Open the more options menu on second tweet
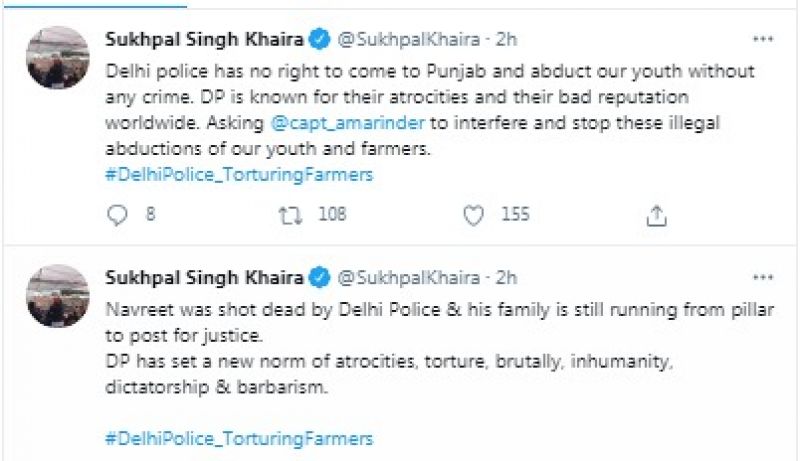The image size is (800, 461). (x=763, y=275)
